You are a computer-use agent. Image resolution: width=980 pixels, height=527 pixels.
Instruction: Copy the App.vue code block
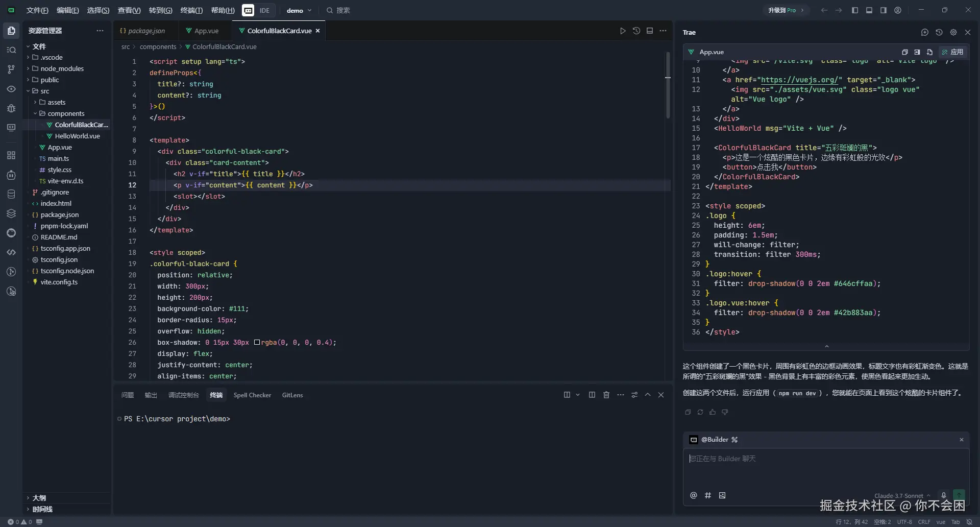(x=905, y=52)
